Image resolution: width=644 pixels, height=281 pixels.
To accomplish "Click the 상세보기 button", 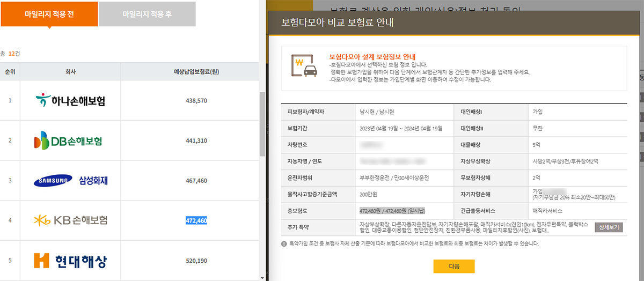I will pos(609,227).
